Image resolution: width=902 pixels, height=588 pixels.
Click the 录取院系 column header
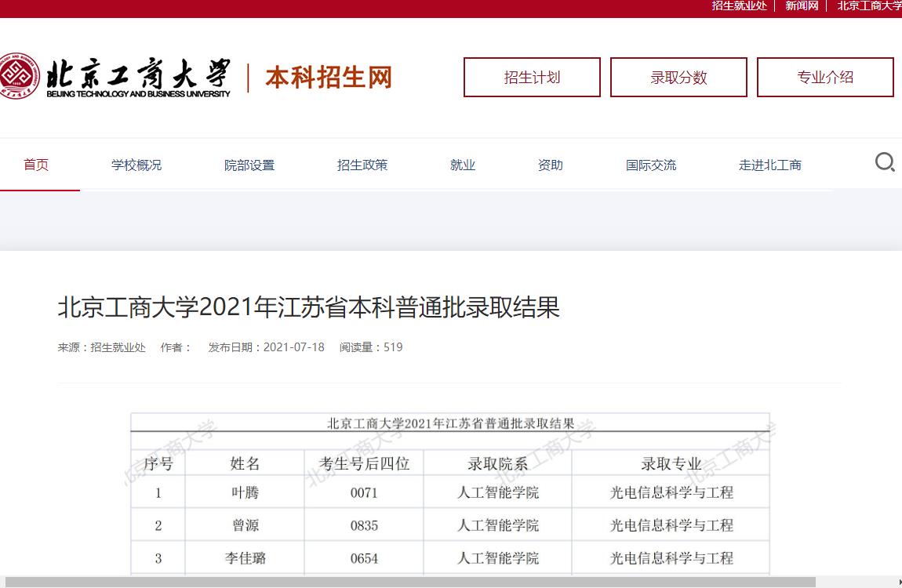497,463
